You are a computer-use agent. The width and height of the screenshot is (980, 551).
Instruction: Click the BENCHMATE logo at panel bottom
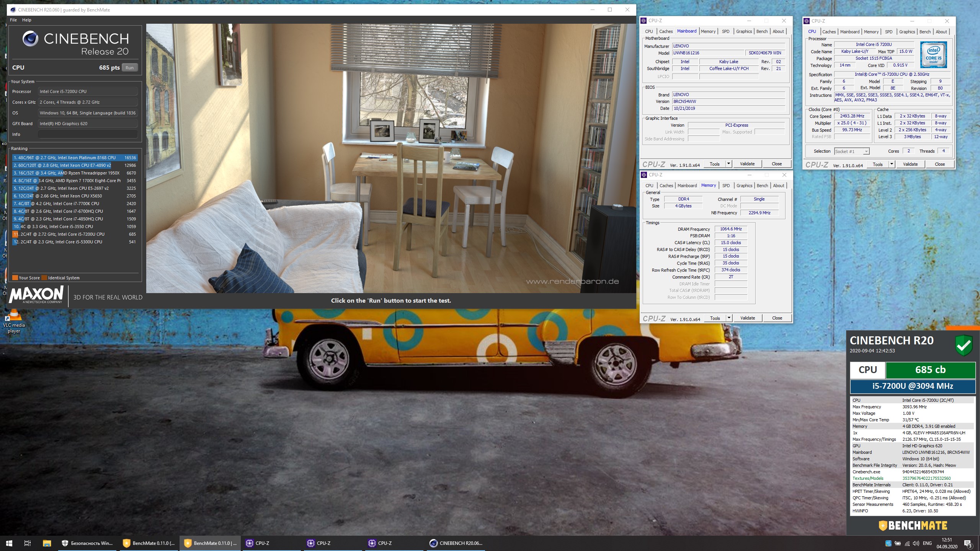point(913,525)
